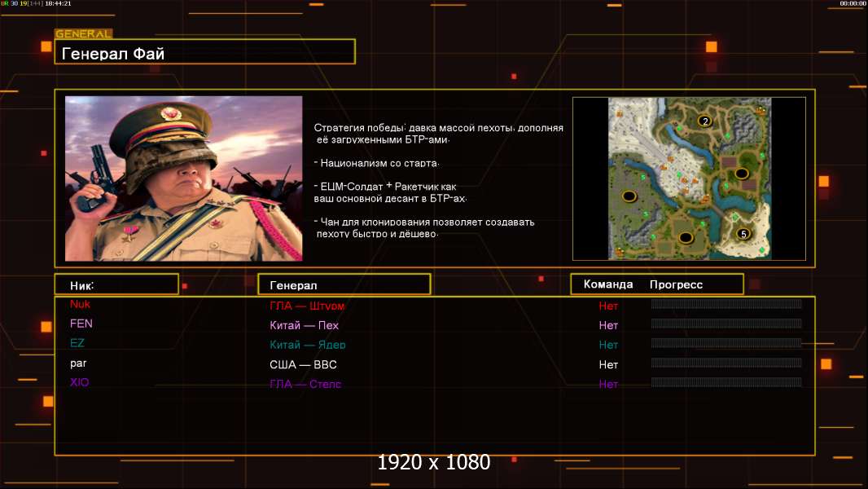
Task: Click the 00:00:00 timer display
Action: [x=853, y=4]
